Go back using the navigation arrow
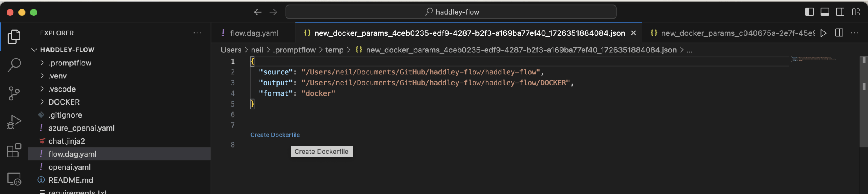This screenshot has height=194, width=868. point(258,12)
